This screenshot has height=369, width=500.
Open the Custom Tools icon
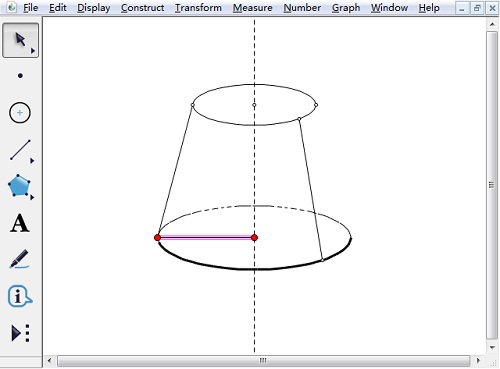pos(20,333)
